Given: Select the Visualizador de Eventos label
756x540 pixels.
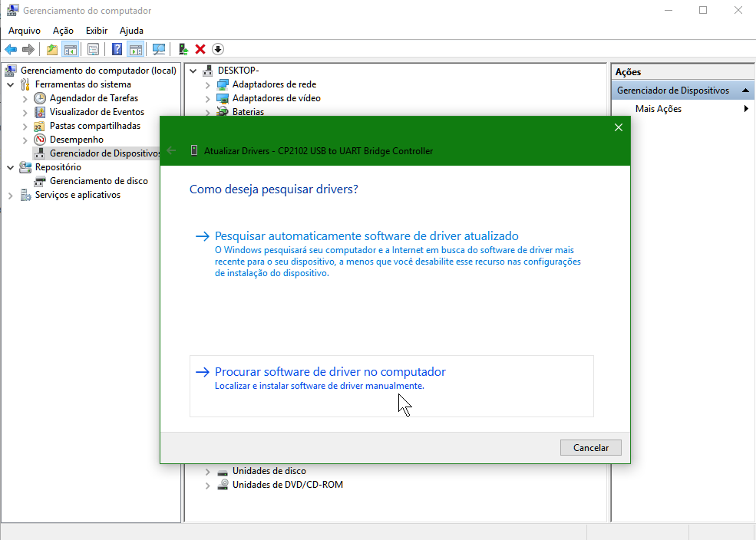Looking at the screenshot, I should click(x=97, y=112).
